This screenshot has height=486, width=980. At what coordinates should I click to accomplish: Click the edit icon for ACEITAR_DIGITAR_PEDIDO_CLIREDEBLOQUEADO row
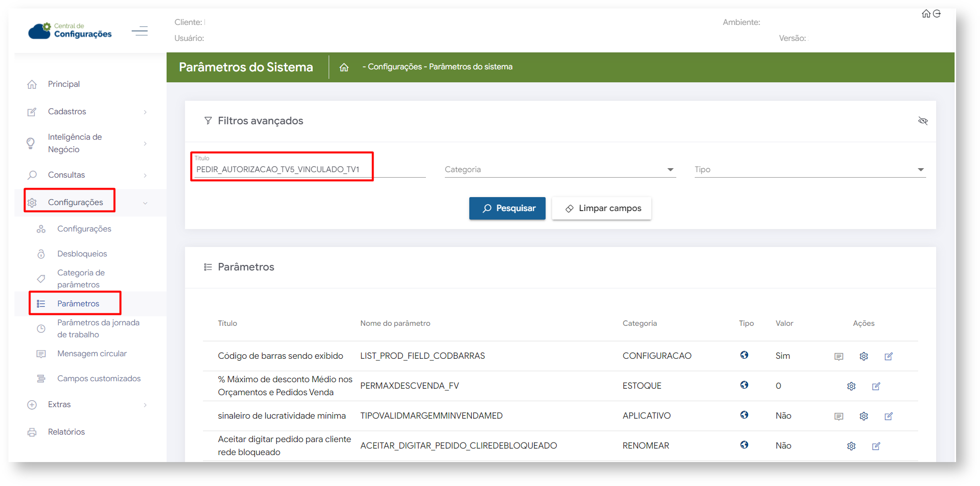[x=876, y=446]
